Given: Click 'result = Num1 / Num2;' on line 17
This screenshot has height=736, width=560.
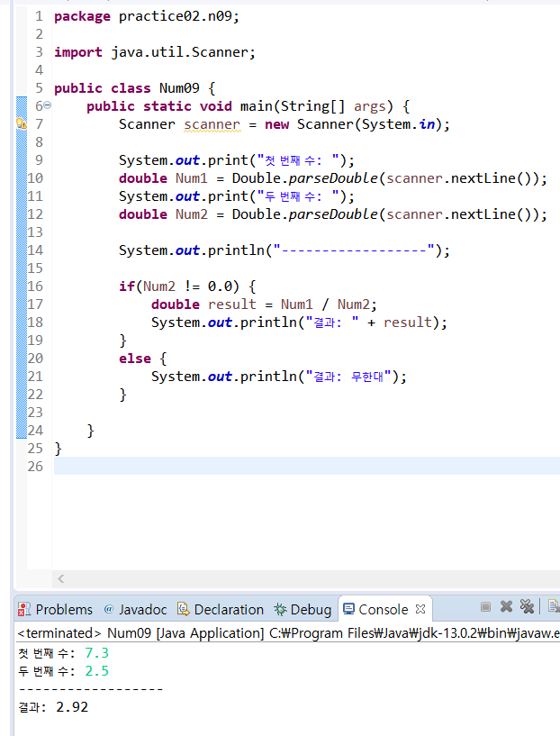Looking at the screenshot, I should pos(293,304).
